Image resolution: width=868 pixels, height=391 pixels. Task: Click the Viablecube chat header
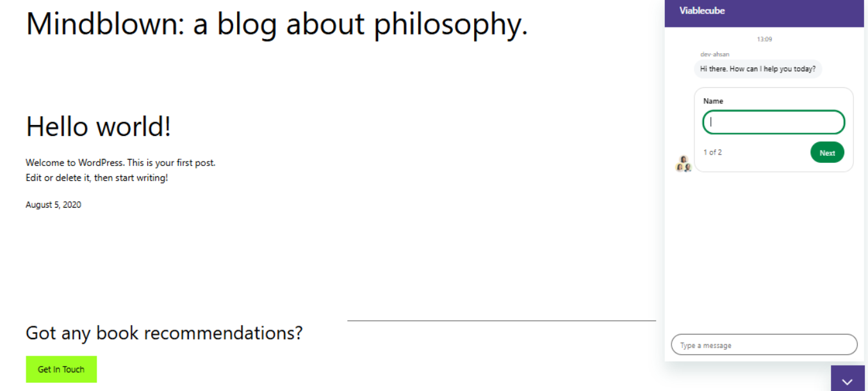702,11
